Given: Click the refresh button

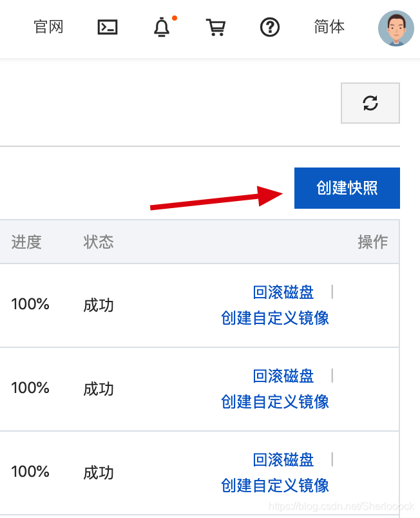Looking at the screenshot, I should [370, 103].
